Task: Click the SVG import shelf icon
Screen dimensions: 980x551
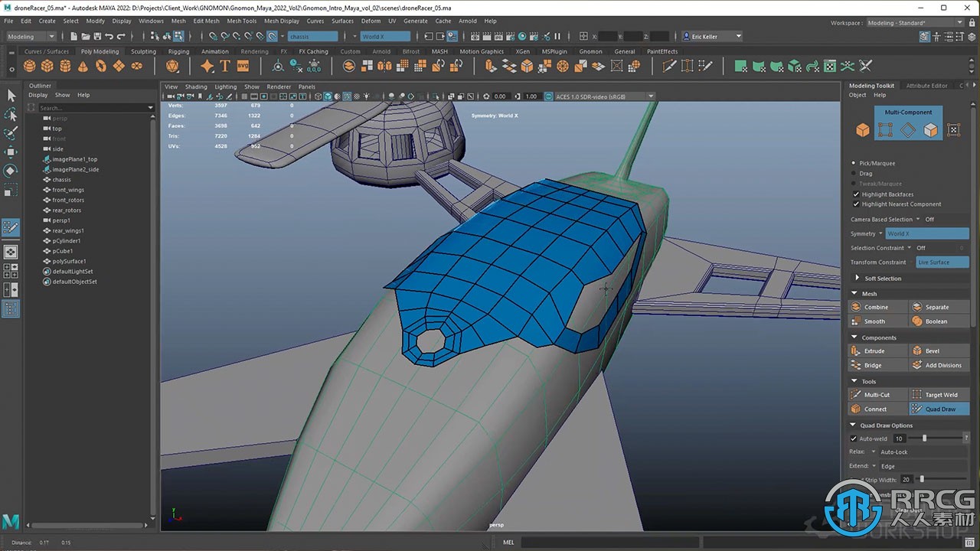Action: coord(243,66)
